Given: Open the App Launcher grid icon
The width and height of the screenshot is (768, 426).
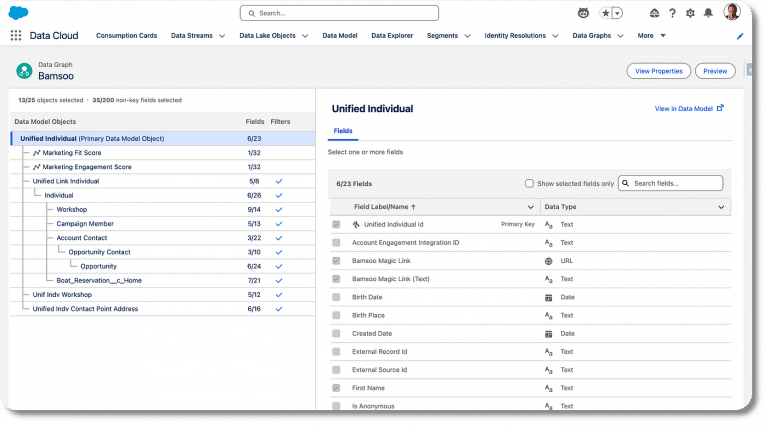Looking at the screenshot, I should (x=16, y=35).
